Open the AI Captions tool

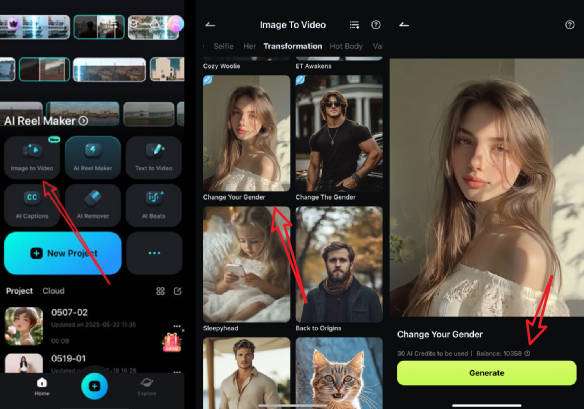point(32,205)
